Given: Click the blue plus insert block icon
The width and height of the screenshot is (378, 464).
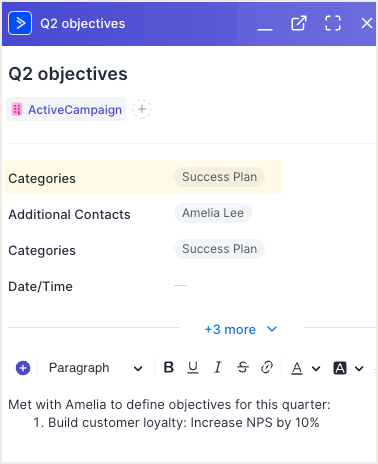Looking at the screenshot, I should [x=23, y=368].
